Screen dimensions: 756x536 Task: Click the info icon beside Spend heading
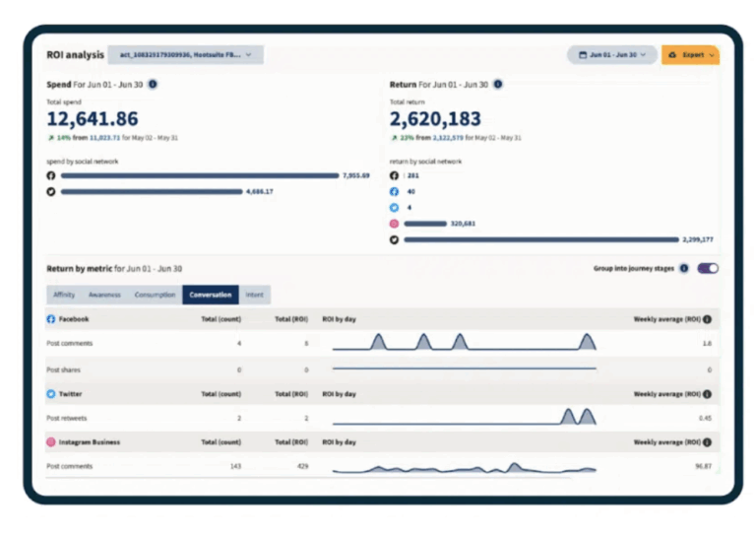pyautogui.click(x=153, y=85)
